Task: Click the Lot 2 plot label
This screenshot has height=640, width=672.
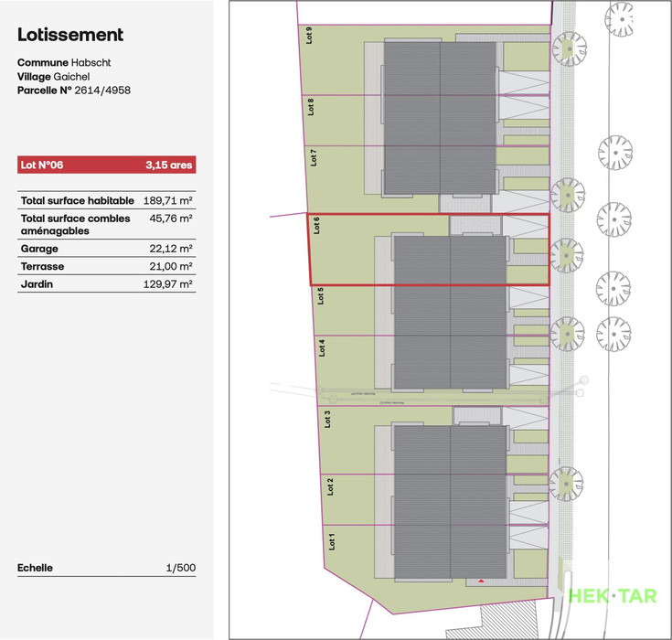Action: (330, 486)
